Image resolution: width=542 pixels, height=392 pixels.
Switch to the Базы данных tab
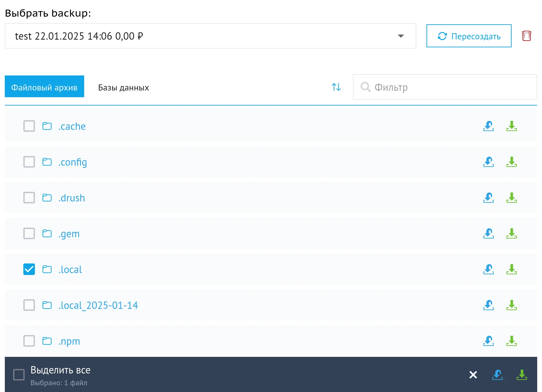pyautogui.click(x=124, y=88)
